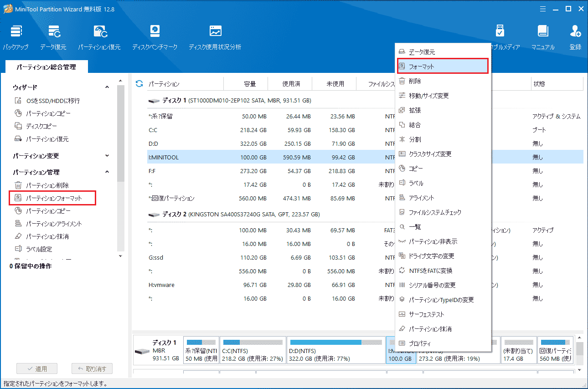Switch to パーティション総合管理 tab

pyautogui.click(x=46, y=67)
